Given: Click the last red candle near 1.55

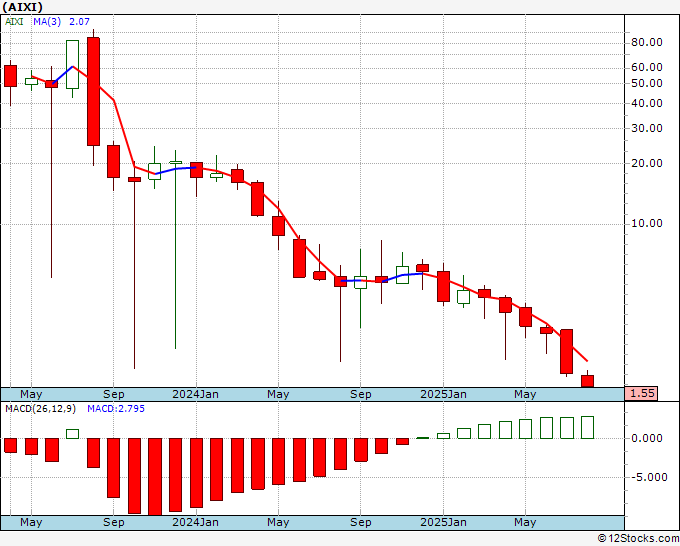Looking at the screenshot, I should [587, 381].
